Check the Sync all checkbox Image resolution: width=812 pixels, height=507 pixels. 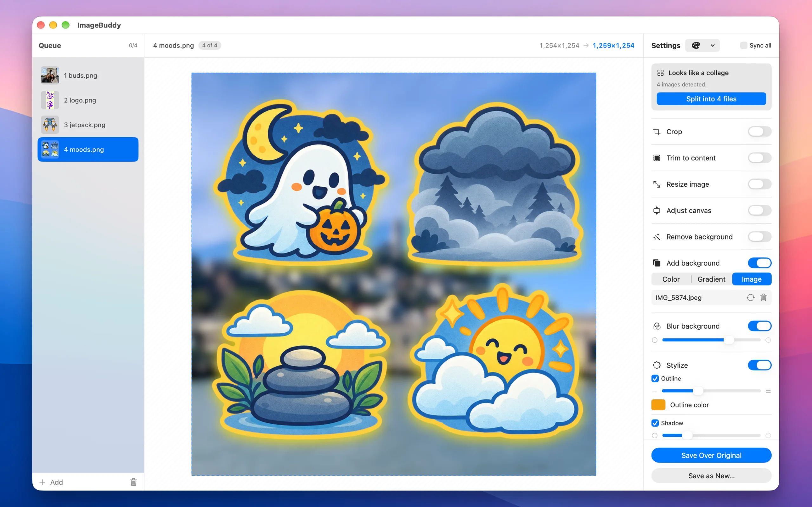click(x=743, y=45)
